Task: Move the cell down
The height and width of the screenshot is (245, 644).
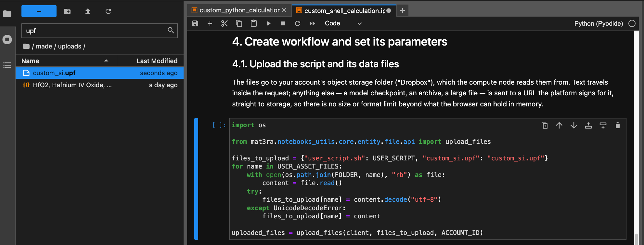Action: (574, 125)
